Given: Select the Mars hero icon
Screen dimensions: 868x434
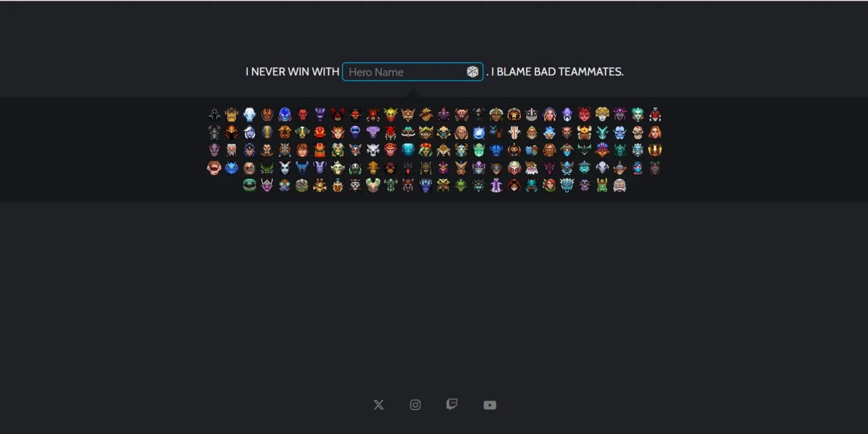Looking at the screenshot, I should pos(320,150).
